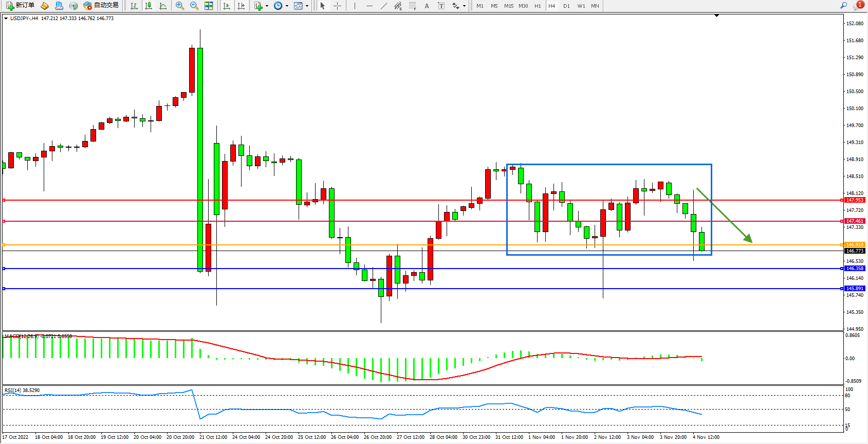Open the notification chat bubble icon
The height and width of the screenshot is (444, 868).
click(x=858, y=6)
